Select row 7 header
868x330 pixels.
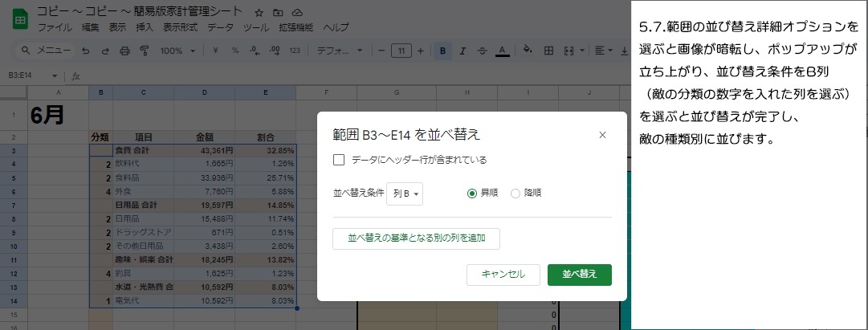click(x=14, y=205)
